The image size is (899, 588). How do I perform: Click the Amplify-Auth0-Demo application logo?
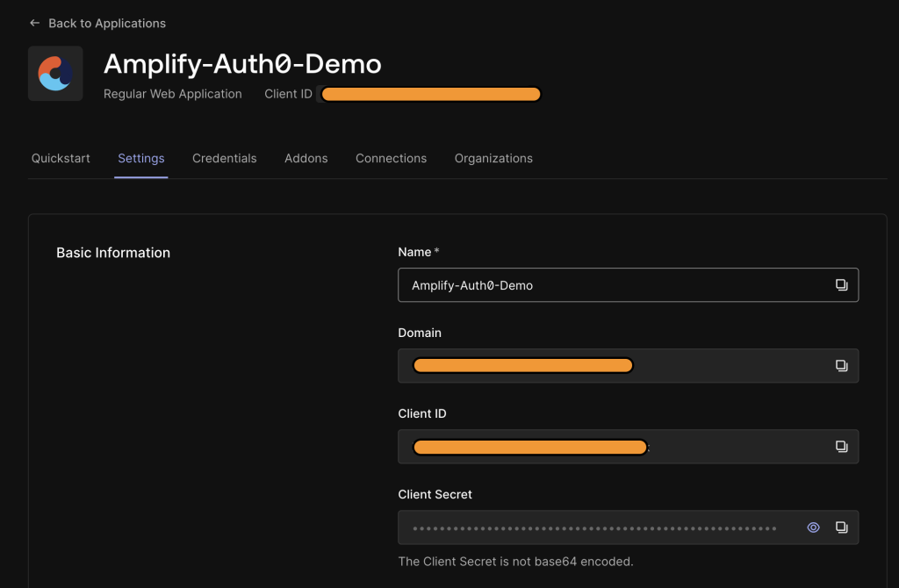(x=55, y=73)
